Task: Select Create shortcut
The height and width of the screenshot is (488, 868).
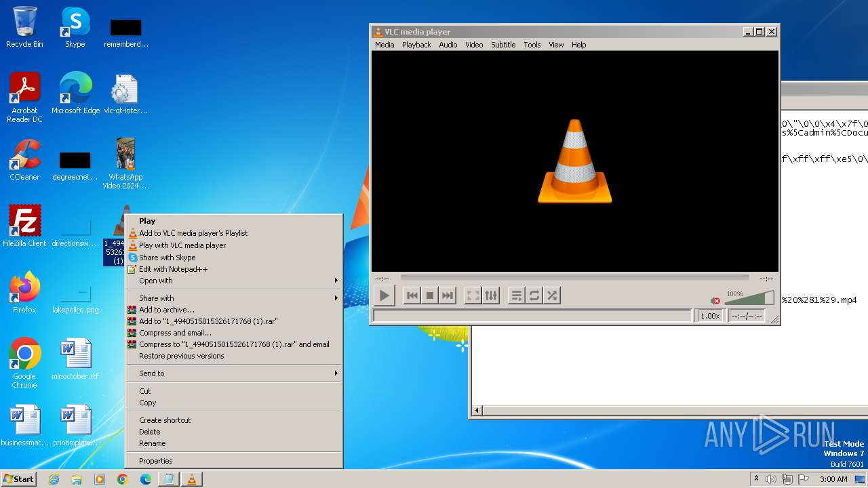Action: click(x=234, y=420)
